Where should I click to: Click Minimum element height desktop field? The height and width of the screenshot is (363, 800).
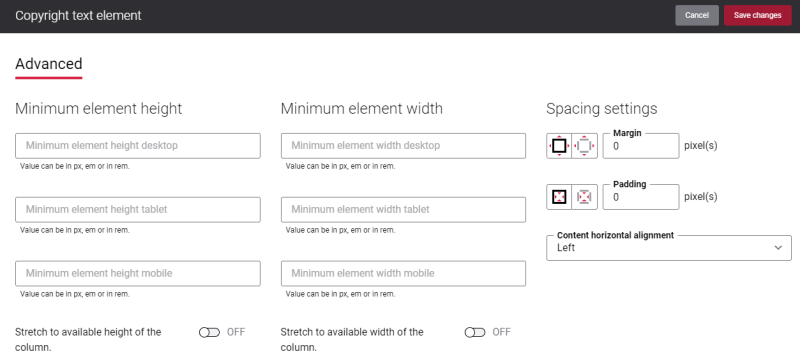tap(138, 146)
